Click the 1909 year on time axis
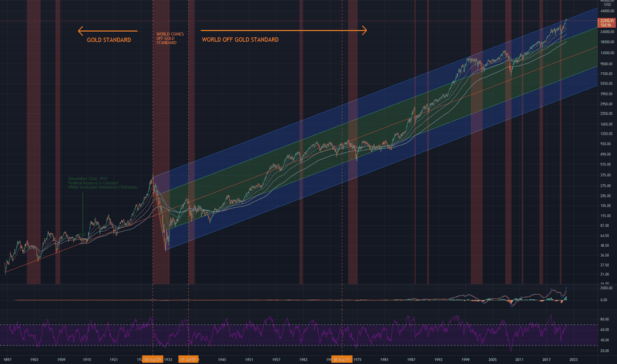Screen dimensions: 617x364 pos(61,359)
